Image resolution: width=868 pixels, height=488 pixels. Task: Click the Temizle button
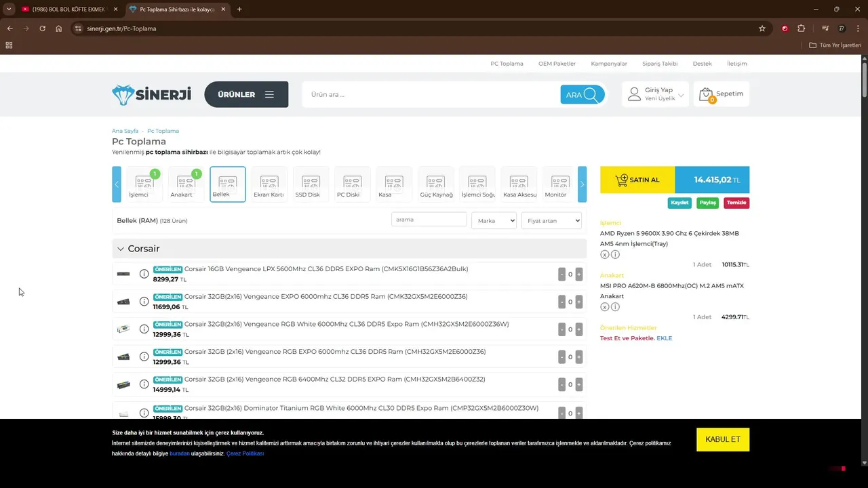(x=736, y=203)
